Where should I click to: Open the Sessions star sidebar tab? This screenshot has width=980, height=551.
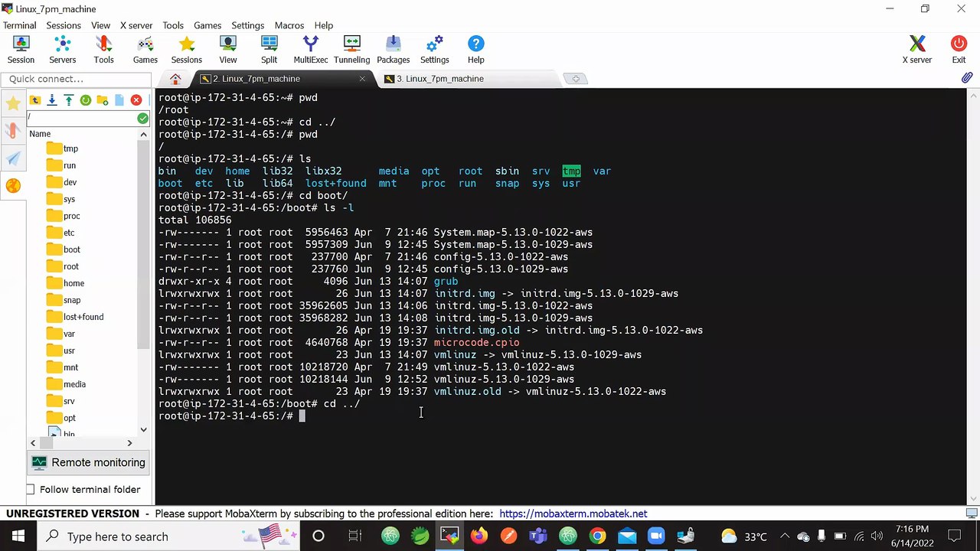(x=13, y=103)
